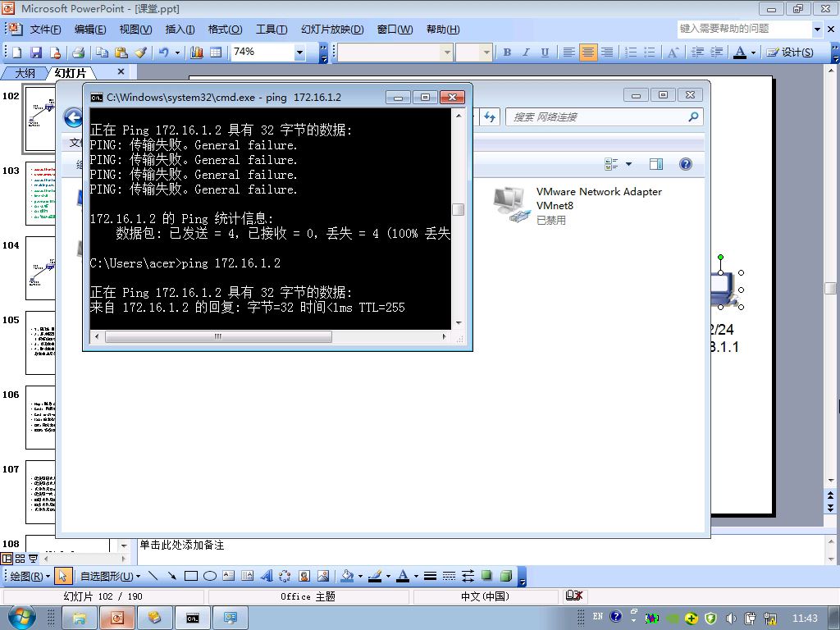Apply font color in formatting toolbar
840x630 pixels.
pos(740,52)
